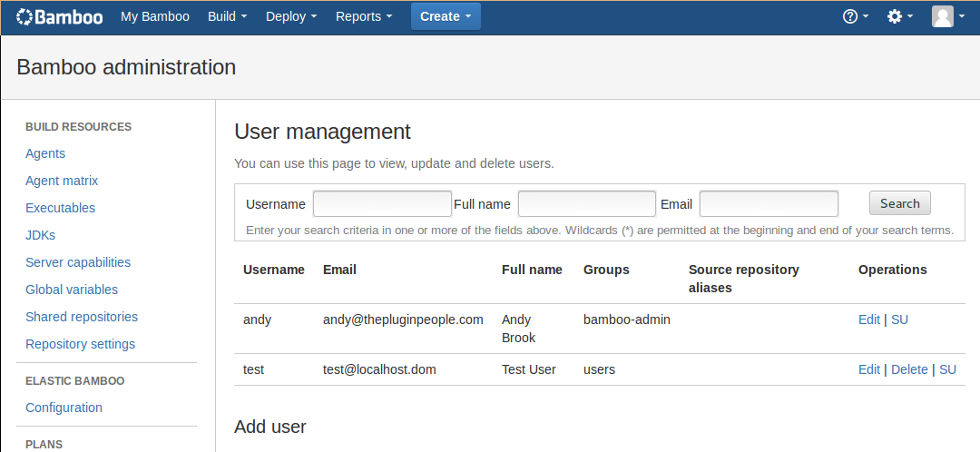Open the Create dropdown button
This screenshot has height=452, width=980.
pyautogui.click(x=446, y=17)
